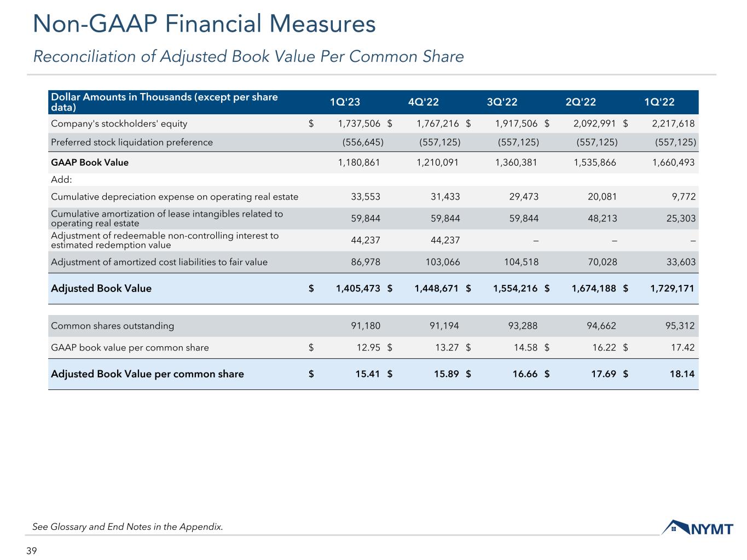Select Adjusted Book Value per common share label
The image size is (747, 560).
[x=147, y=374]
